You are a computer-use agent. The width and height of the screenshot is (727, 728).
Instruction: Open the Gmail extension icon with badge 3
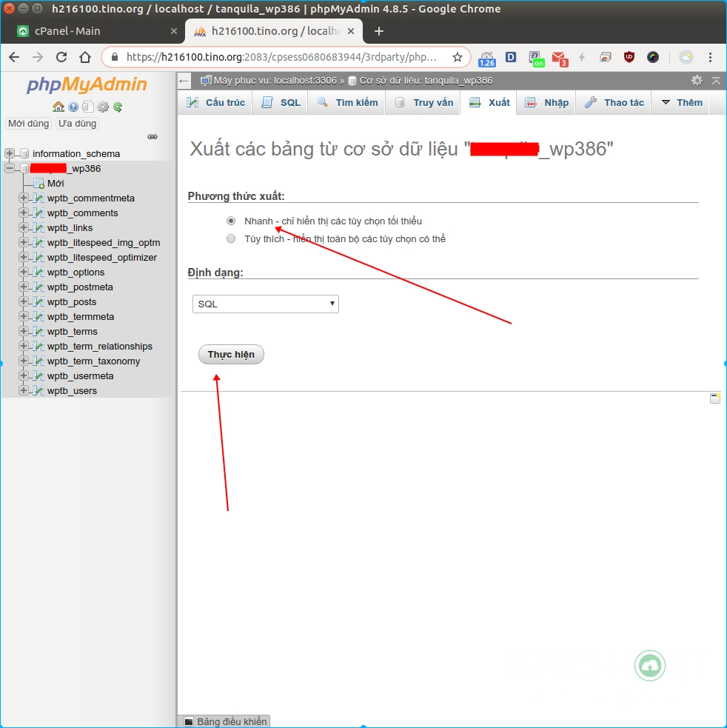point(560,58)
